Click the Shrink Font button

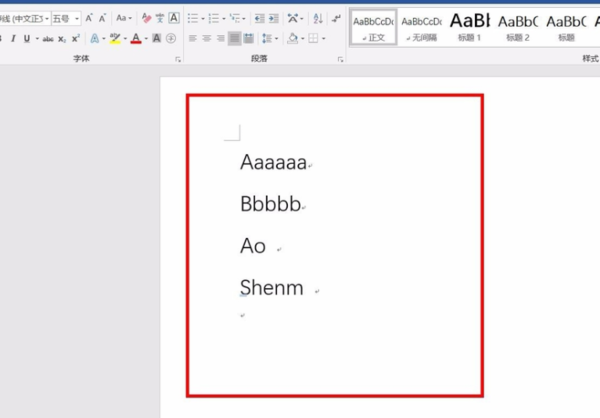(102, 18)
